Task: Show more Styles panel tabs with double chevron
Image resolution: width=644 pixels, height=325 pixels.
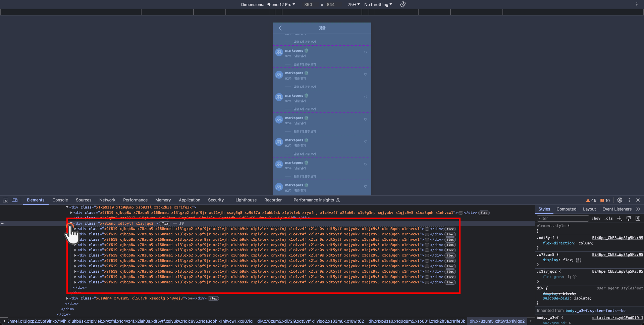Action: [x=638, y=209]
